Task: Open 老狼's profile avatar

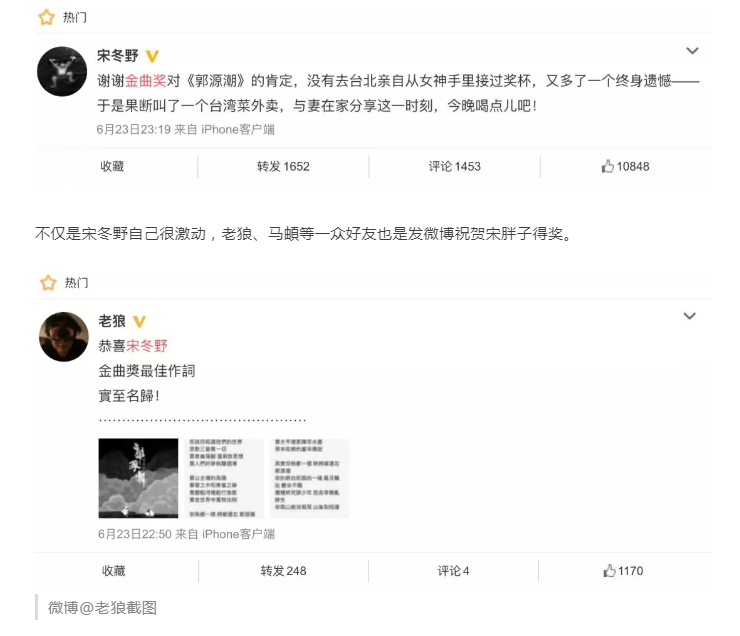Action: (64, 336)
